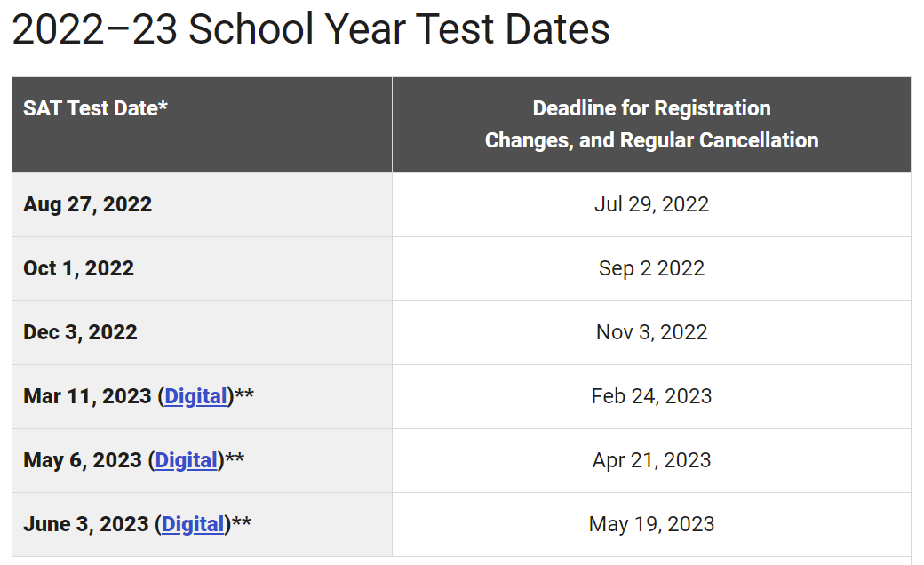This screenshot has height=565, width=924.
Task: Click the Sep 2 2022 deadline
Action: tap(651, 268)
